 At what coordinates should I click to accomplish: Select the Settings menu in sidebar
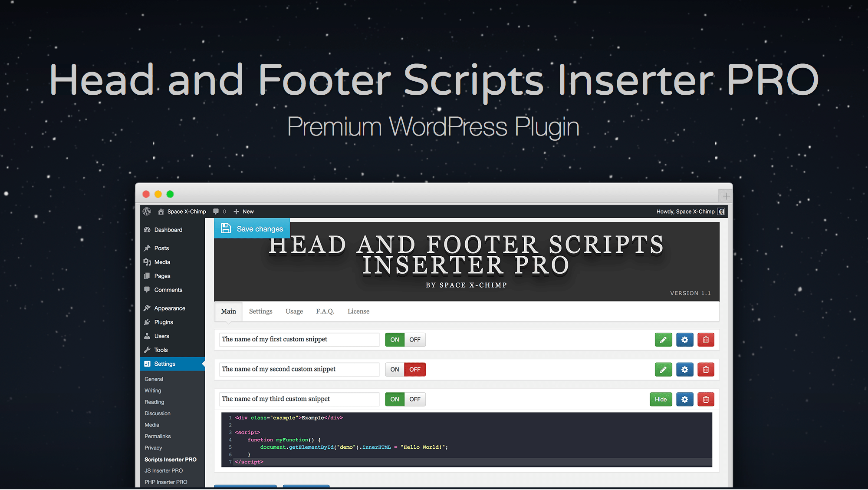tap(172, 364)
